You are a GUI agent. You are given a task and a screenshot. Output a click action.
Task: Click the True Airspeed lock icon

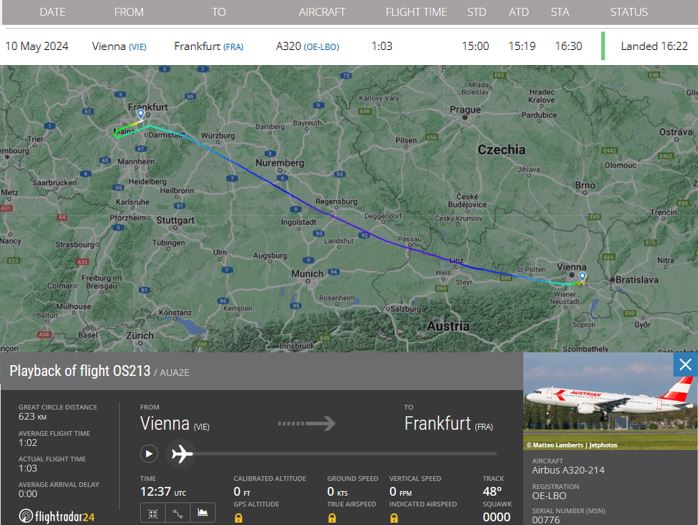(x=332, y=518)
